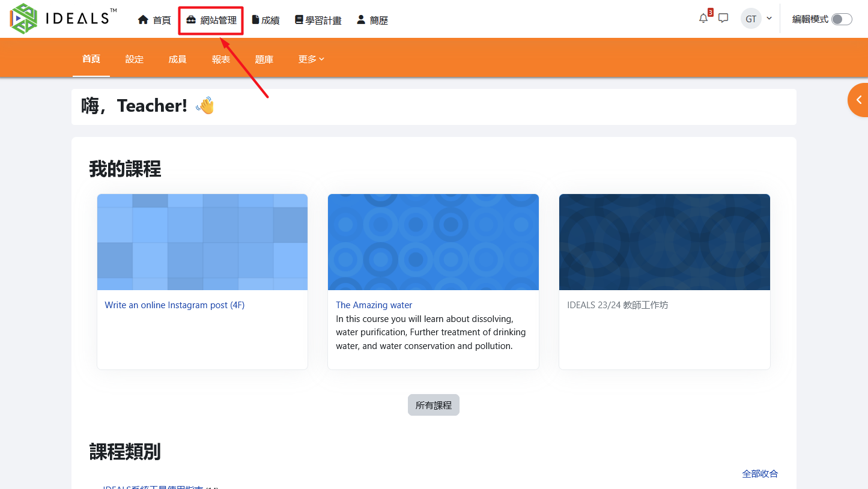
Task: Click the book icon beside 學習計畫
Action: tap(299, 20)
